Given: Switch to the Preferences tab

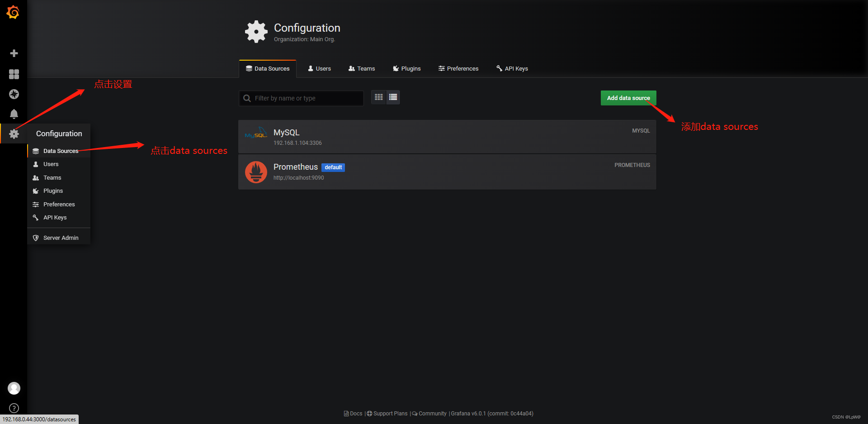Looking at the screenshot, I should coord(458,69).
